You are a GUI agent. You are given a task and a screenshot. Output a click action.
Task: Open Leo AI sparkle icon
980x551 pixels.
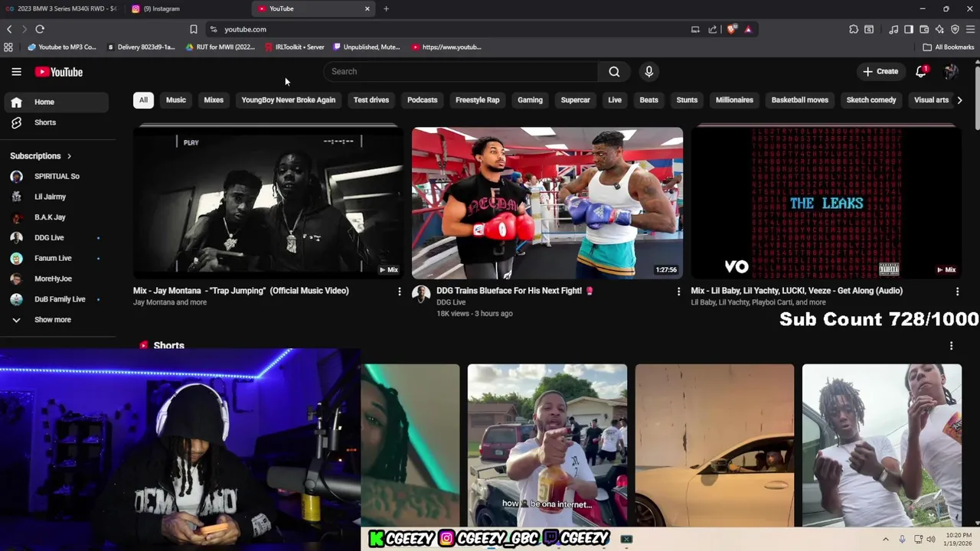coord(939,29)
